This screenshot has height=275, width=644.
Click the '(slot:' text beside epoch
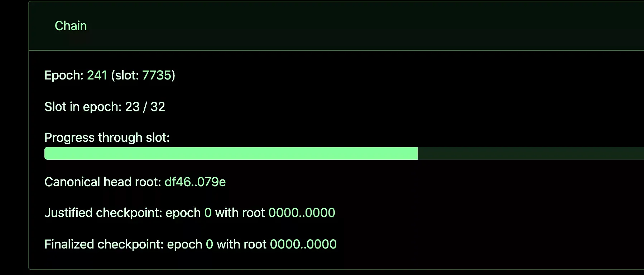tap(125, 75)
